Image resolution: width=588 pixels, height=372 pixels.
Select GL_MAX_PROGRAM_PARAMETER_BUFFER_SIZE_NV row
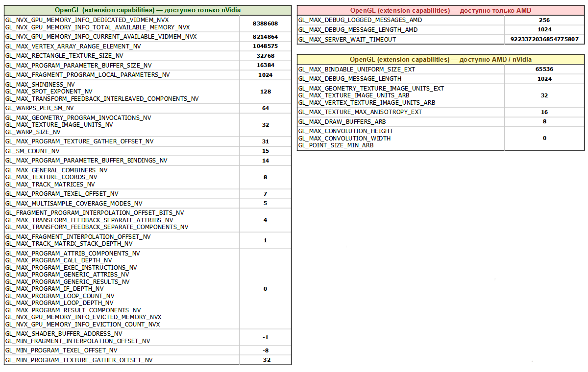click(x=147, y=65)
